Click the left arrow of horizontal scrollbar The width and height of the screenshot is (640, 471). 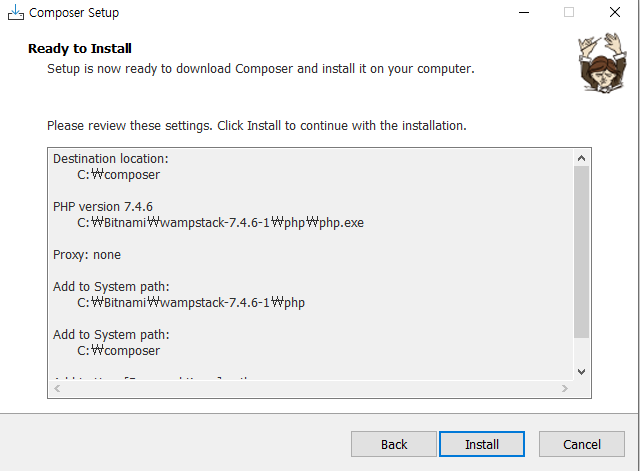(57, 388)
